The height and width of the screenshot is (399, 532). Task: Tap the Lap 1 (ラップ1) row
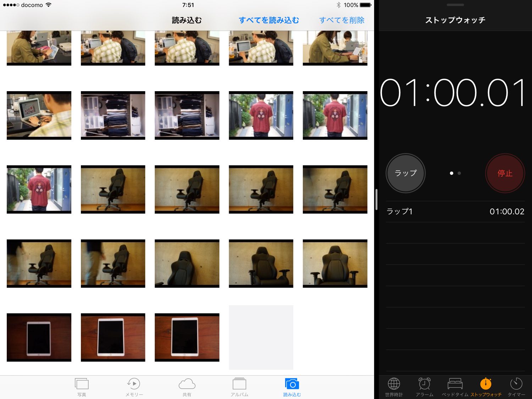tap(455, 212)
